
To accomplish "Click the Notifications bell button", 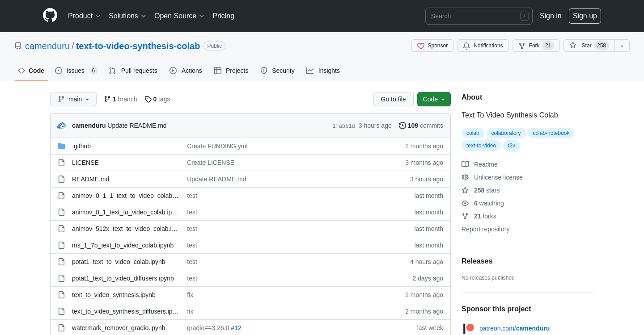I will 483,46.
